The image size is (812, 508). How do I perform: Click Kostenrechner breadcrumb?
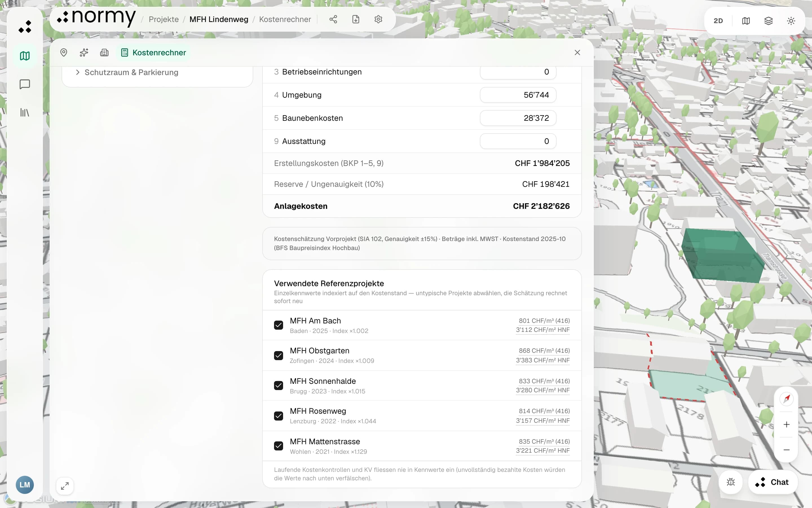tap(285, 19)
